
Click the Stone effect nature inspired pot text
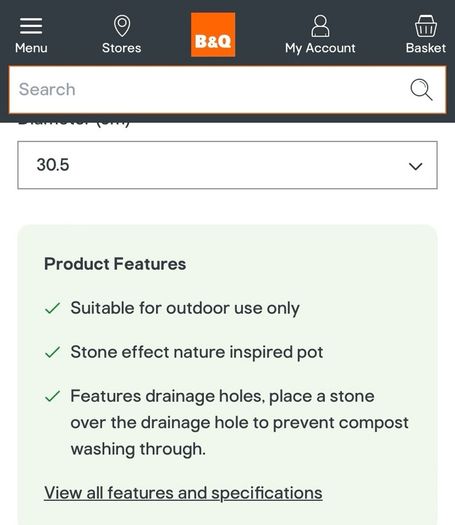197,353
